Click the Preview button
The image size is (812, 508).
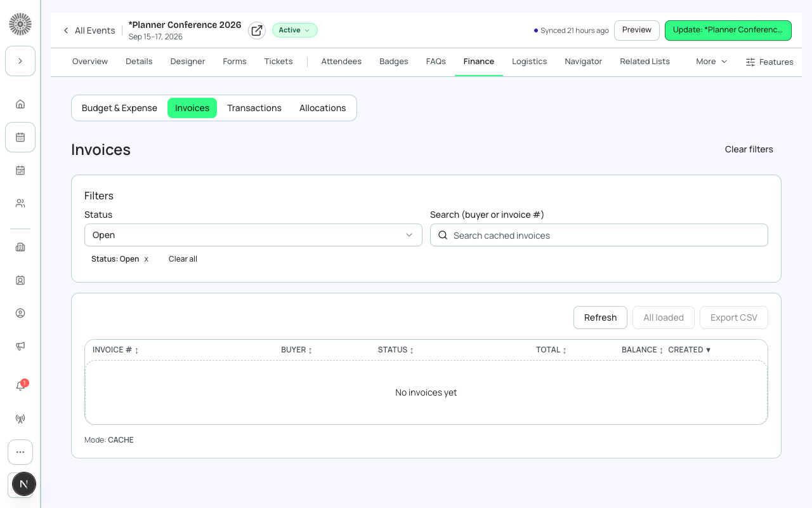click(637, 30)
